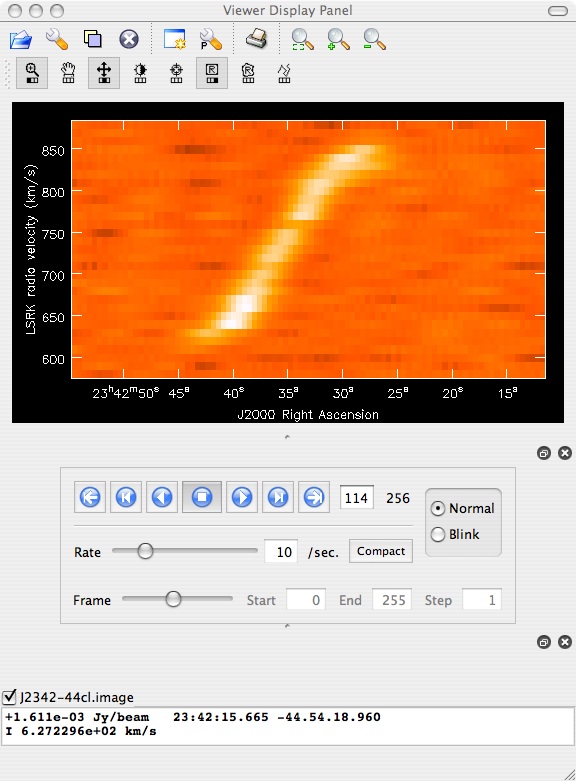The height and width of the screenshot is (781, 576).
Task: Click the unzoom magnifier icon
Action: click(x=302, y=39)
